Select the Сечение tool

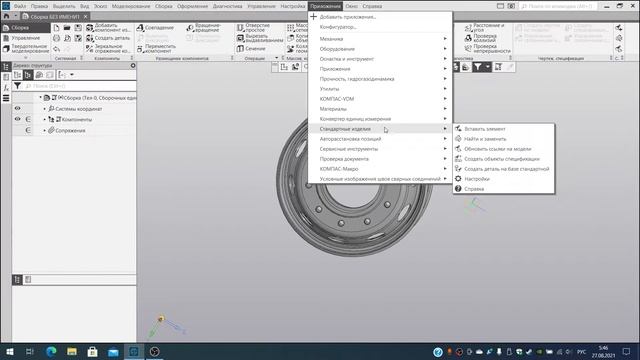251,49
